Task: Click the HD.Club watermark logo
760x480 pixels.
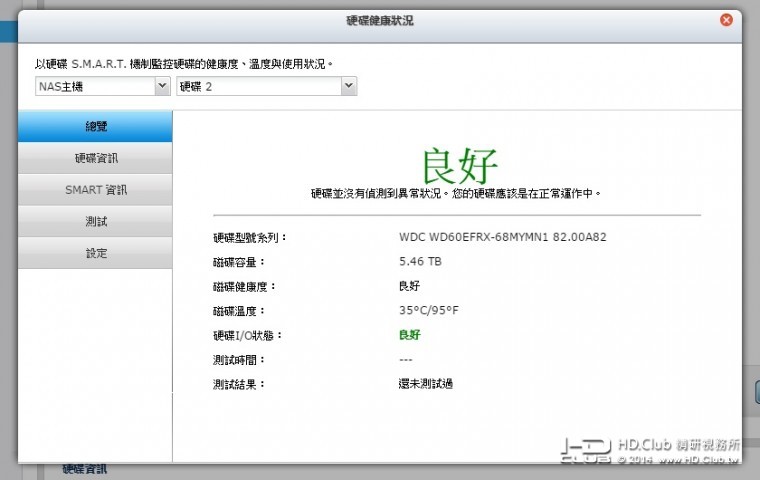Action: [x=650, y=451]
